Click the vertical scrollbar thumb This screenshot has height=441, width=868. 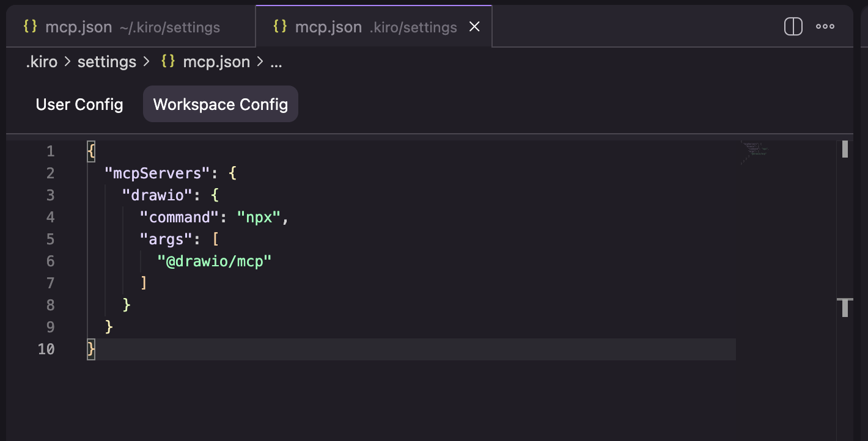click(844, 148)
